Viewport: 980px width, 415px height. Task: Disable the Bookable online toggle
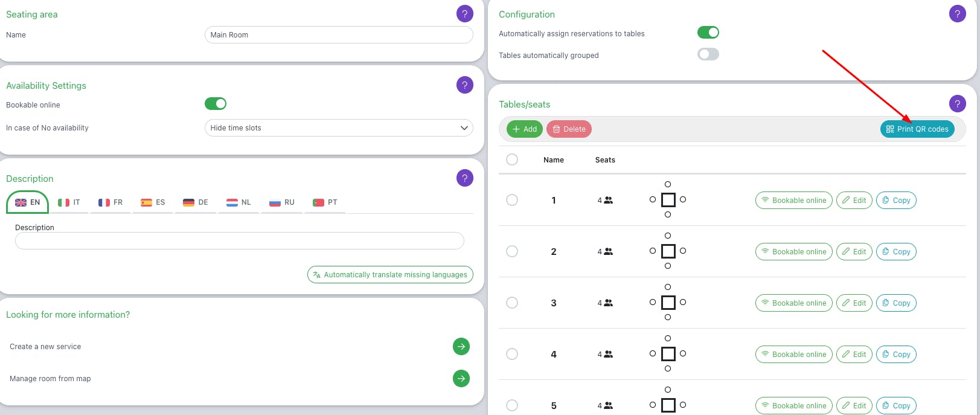point(216,104)
